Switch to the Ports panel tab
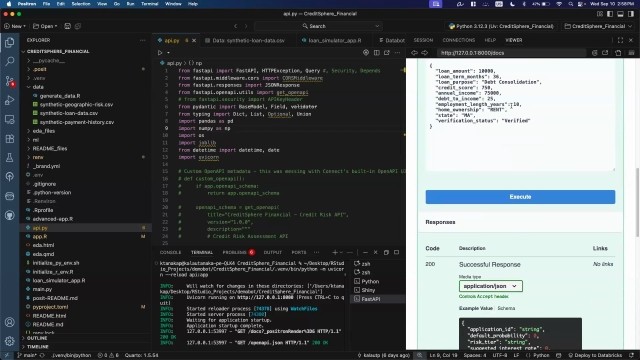This screenshot has height=360, width=640. point(299,252)
